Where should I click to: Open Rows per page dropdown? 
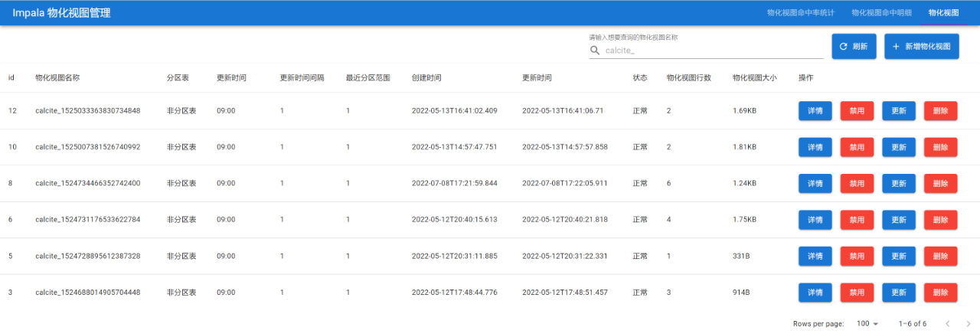(867, 323)
